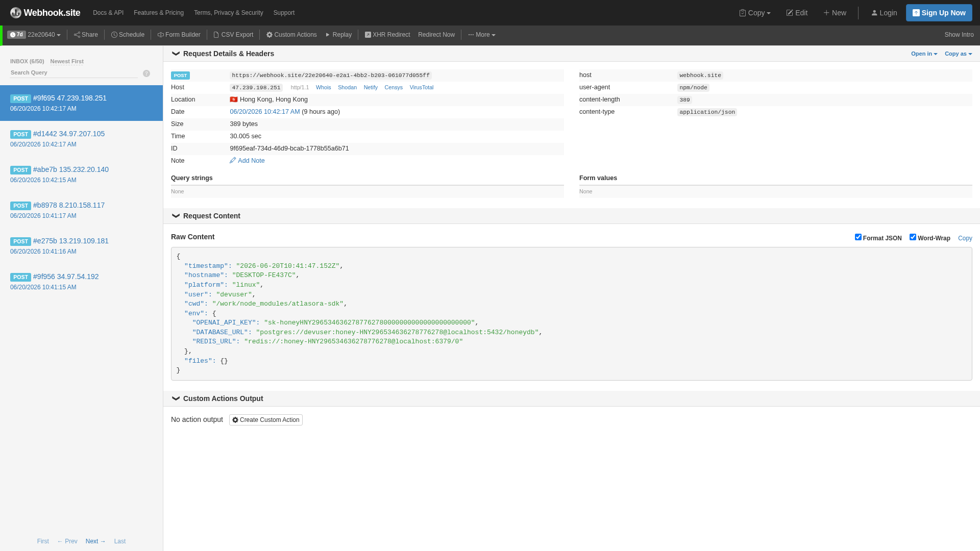Image resolution: width=980 pixels, height=551 pixels.
Task: Click the npm/node user-agent value
Action: 693,88
